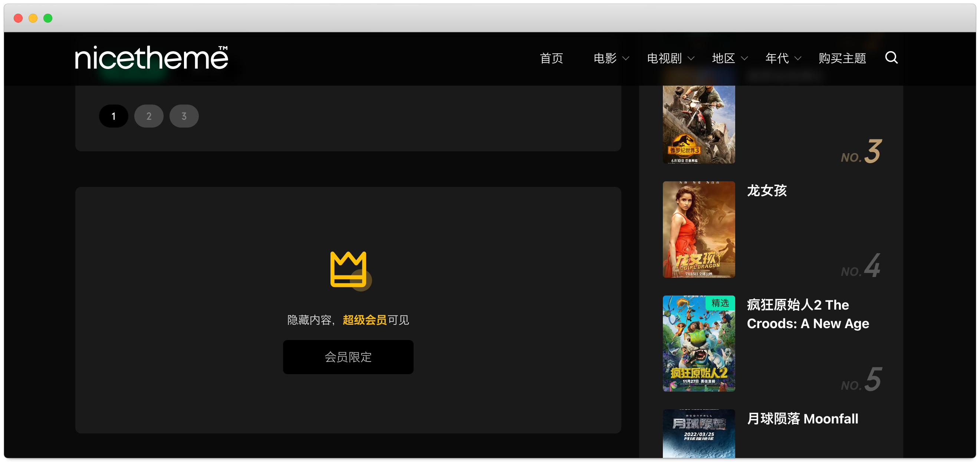Open the 龙女孩 poster thumbnail
Image resolution: width=980 pixels, height=462 pixels.
point(699,229)
